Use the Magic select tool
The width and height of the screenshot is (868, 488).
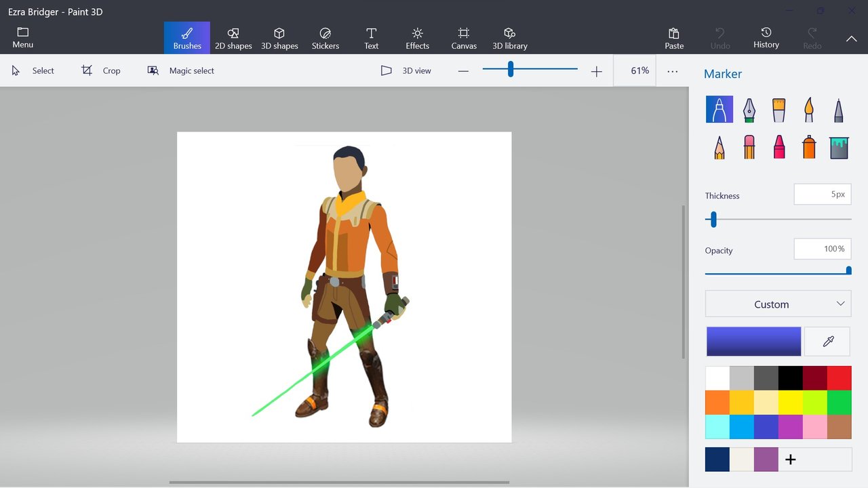[181, 70]
